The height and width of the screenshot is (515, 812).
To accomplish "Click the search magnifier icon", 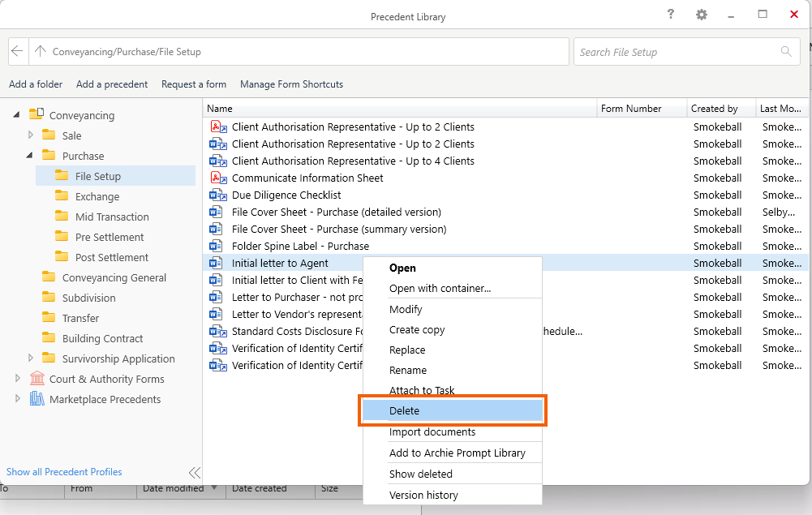I will pos(786,52).
